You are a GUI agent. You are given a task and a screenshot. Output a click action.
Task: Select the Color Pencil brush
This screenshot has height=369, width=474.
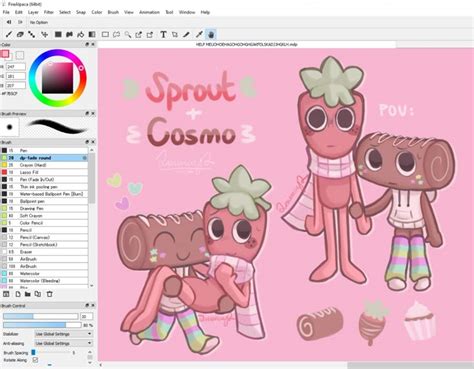[x=45, y=223]
